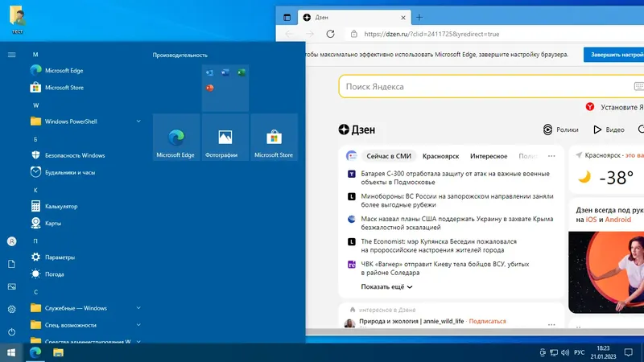Click the Edge back arrow
Viewport: 644px width, 362px height.
pos(289,34)
